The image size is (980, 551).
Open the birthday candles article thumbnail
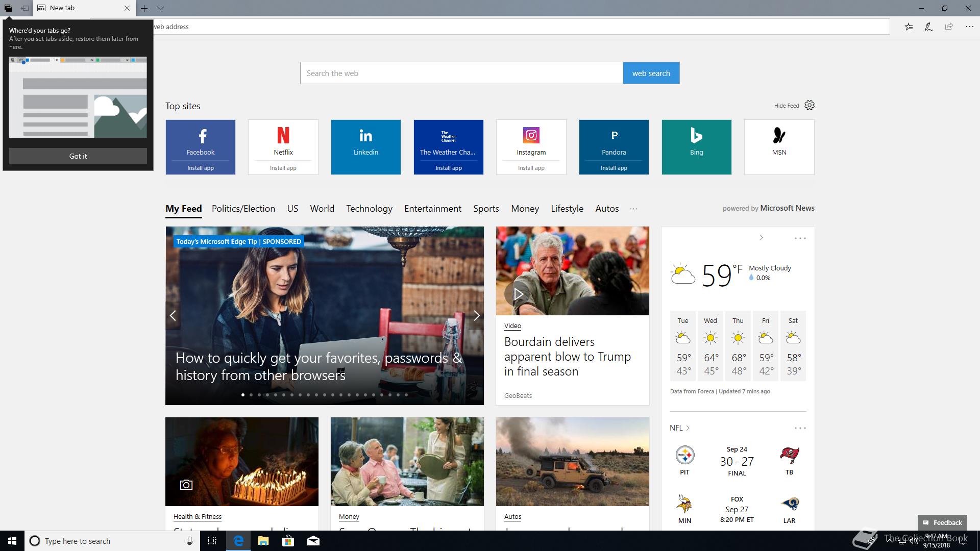pyautogui.click(x=242, y=462)
